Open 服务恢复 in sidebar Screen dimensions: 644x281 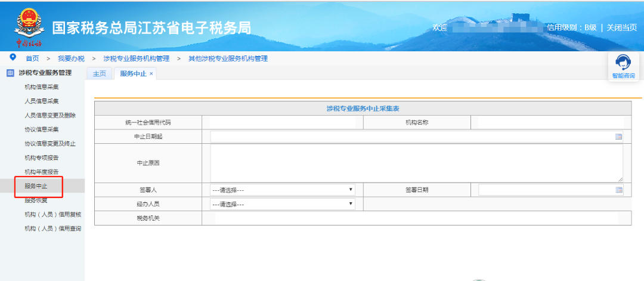coord(36,200)
